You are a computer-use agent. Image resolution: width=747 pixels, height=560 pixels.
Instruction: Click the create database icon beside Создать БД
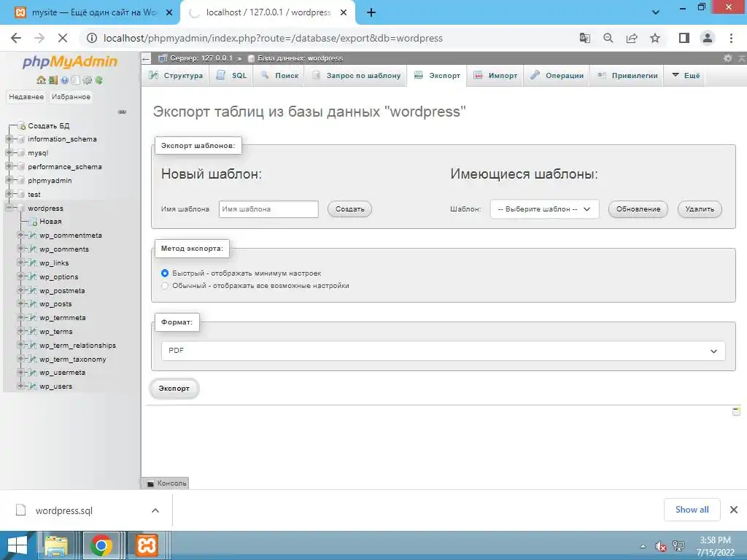tap(21, 125)
